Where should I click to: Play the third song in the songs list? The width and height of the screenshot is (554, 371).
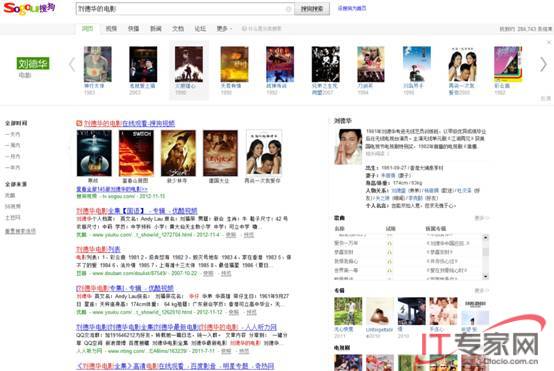(x=390, y=261)
